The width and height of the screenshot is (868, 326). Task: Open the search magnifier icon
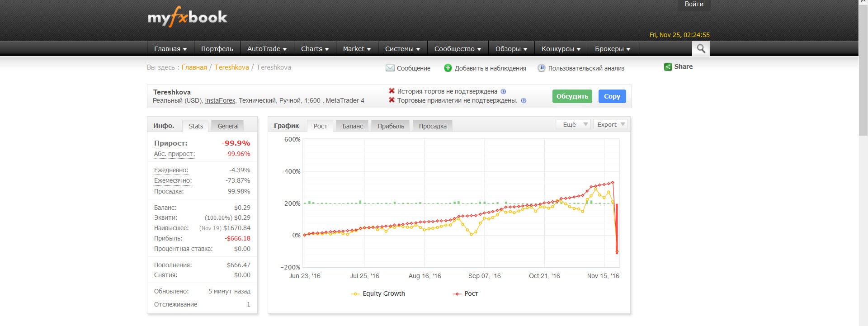pos(701,48)
